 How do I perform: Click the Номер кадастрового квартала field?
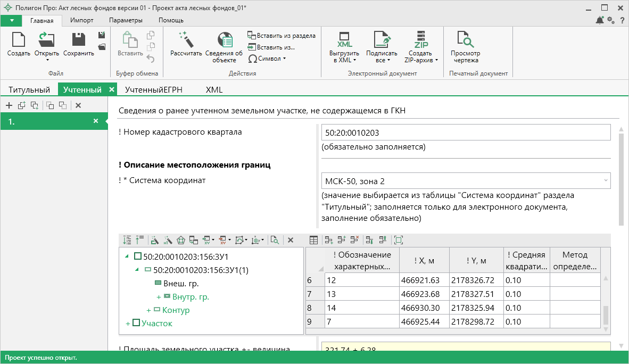coord(466,133)
